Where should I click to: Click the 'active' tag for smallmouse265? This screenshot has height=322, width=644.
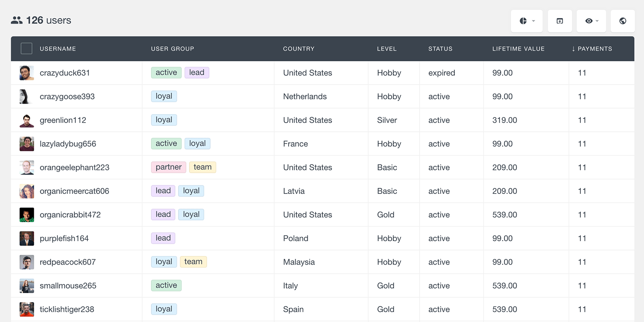[166, 285]
